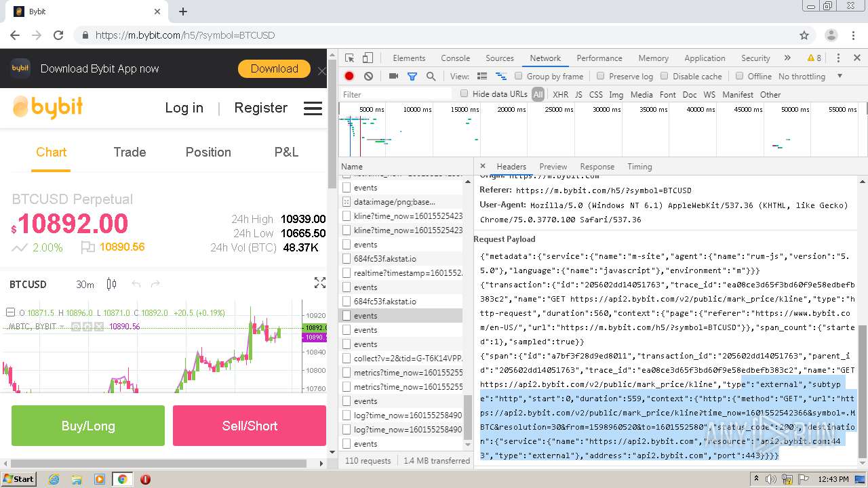Tick the Offline checkbox
Image resolution: width=868 pixels, height=488 pixels.
(x=739, y=77)
